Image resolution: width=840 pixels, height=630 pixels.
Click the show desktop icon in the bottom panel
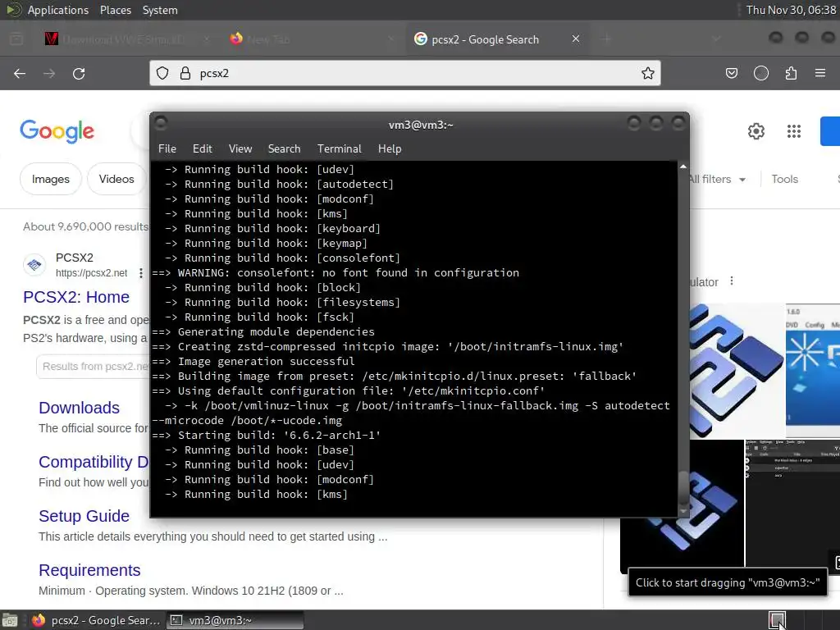[x=10, y=620]
